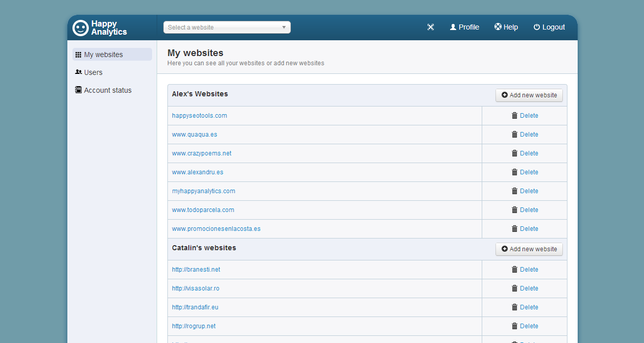The width and height of the screenshot is (644, 343).
Task: Go to Users in sidebar
Action: pyautogui.click(x=93, y=72)
